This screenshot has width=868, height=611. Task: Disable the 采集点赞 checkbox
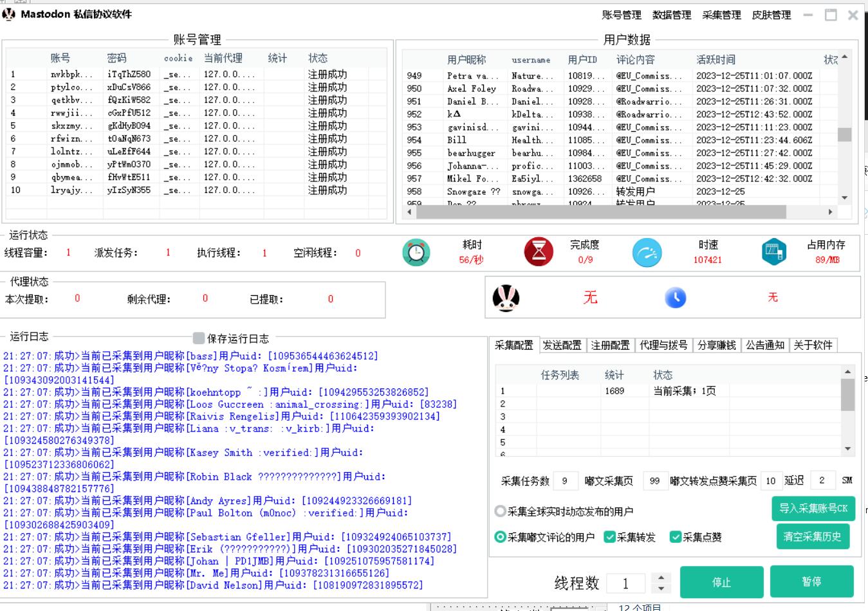pyautogui.click(x=675, y=537)
